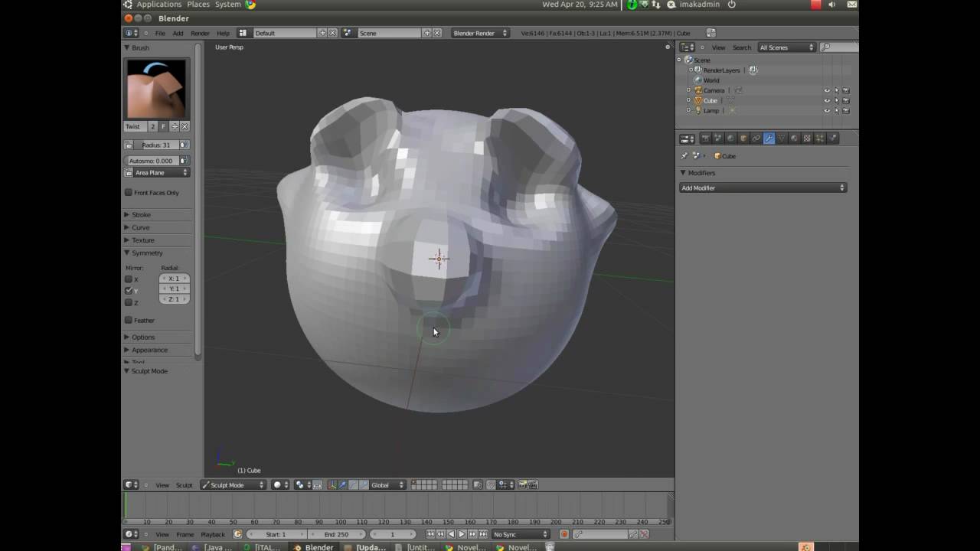Image resolution: width=980 pixels, height=551 pixels.
Task: Expand the Appearance panel
Action: pos(149,350)
